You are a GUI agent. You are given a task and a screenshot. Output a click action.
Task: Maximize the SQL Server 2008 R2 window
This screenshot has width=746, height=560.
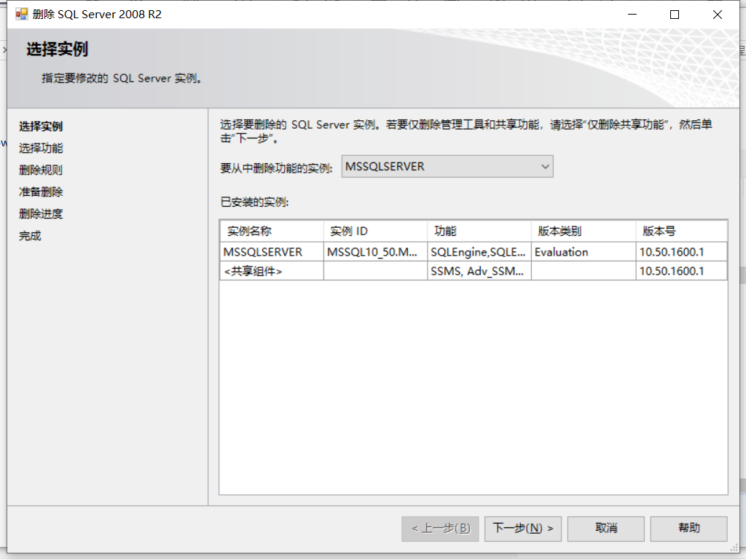[x=674, y=15]
